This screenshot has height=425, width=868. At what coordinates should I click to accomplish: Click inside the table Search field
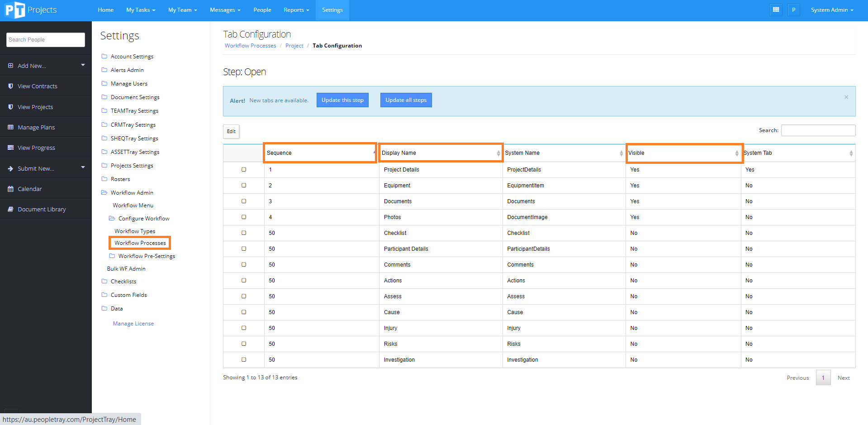pos(818,130)
